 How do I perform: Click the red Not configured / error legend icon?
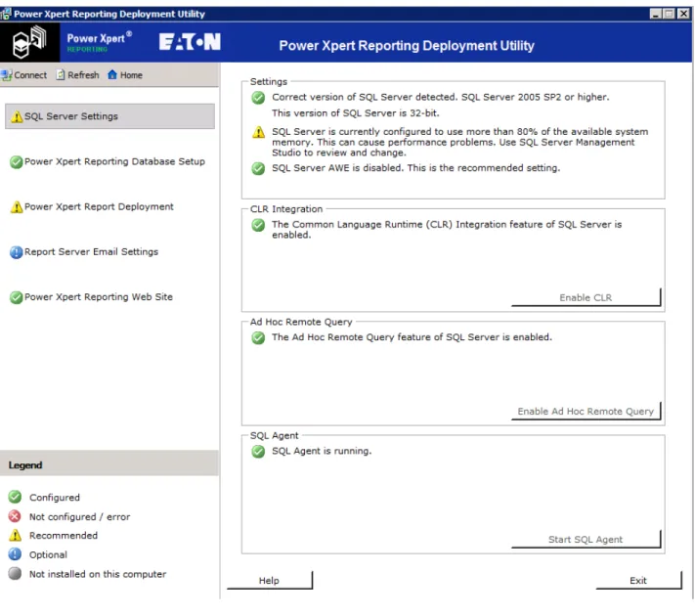pyautogui.click(x=15, y=516)
